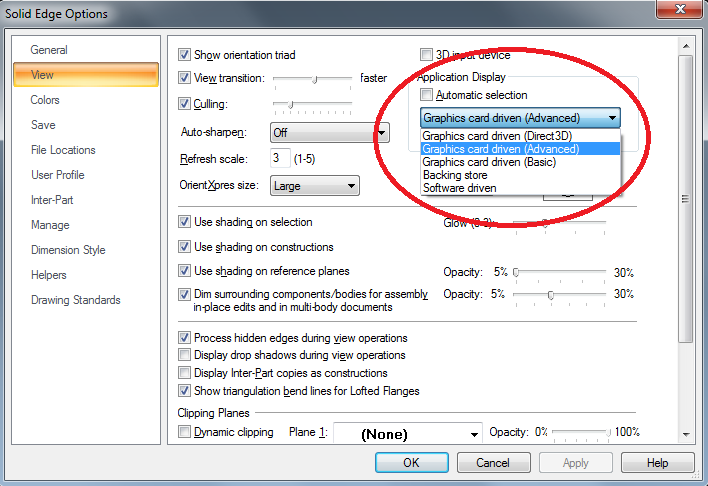The image size is (708, 486).
Task: Choose Graphics card driven (Basic)
Action: [520, 162]
